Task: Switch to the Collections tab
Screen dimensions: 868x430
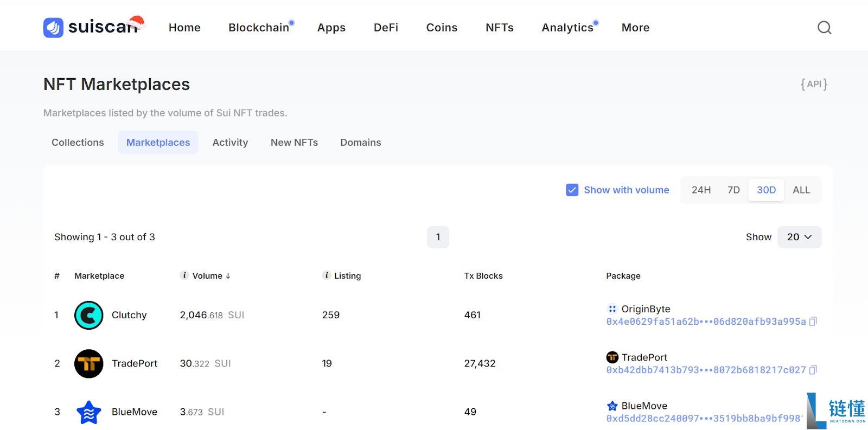Action: coord(78,142)
